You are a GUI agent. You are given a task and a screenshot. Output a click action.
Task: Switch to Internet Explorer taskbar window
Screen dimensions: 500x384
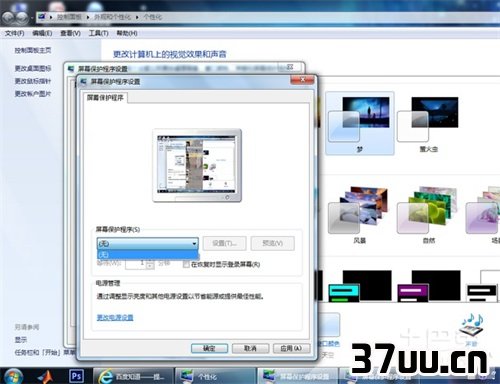click(x=132, y=377)
